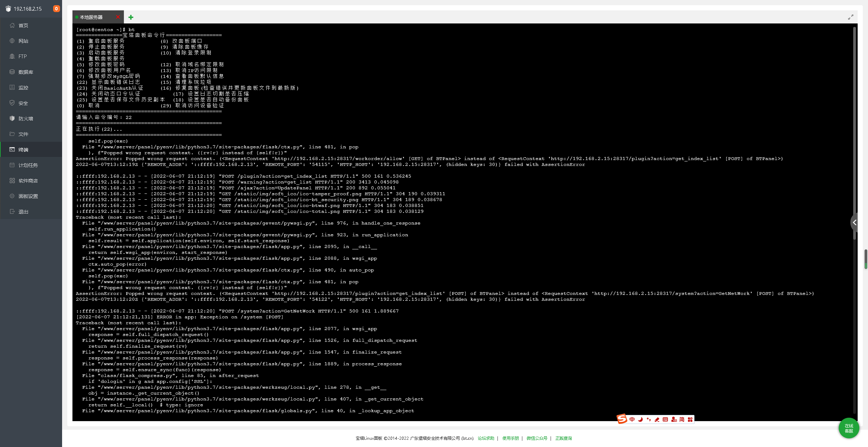868x447 pixels.
Task: Close the 本地服务器 terminal tab
Action: [x=118, y=17]
